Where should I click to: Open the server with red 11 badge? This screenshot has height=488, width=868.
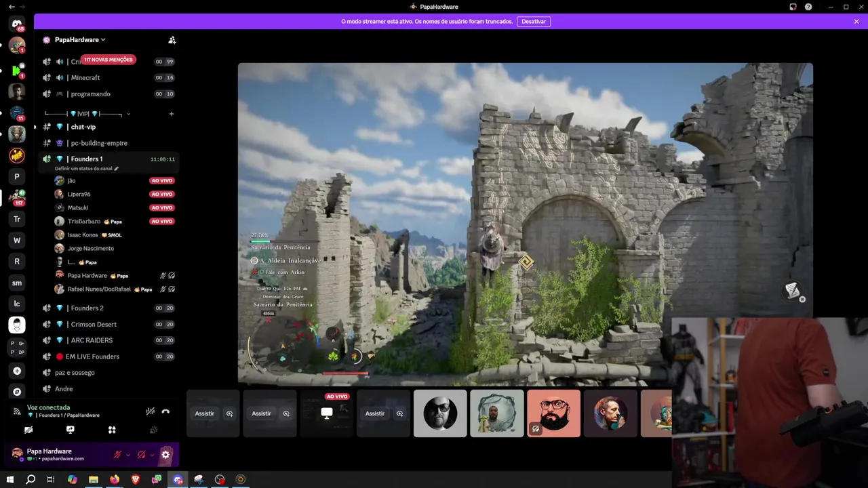(x=17, y=113)
